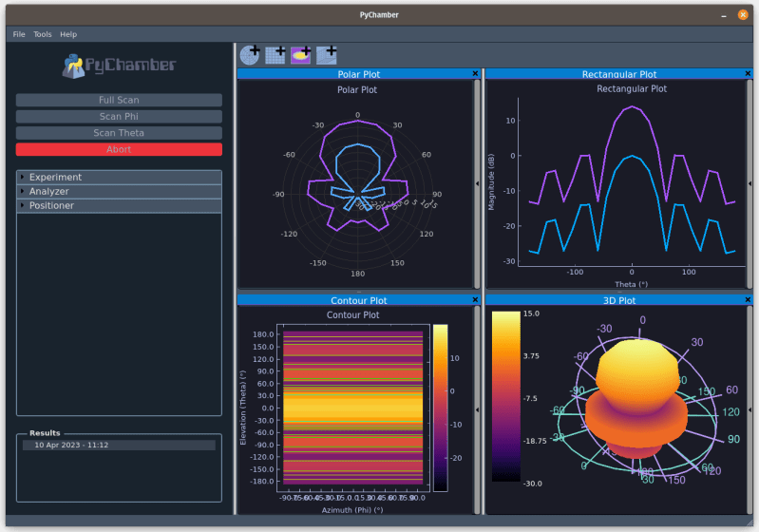Expand 3D Plot side settings arrow
Viewport: 759px width, 532px height.
click(x=750, y=409)
